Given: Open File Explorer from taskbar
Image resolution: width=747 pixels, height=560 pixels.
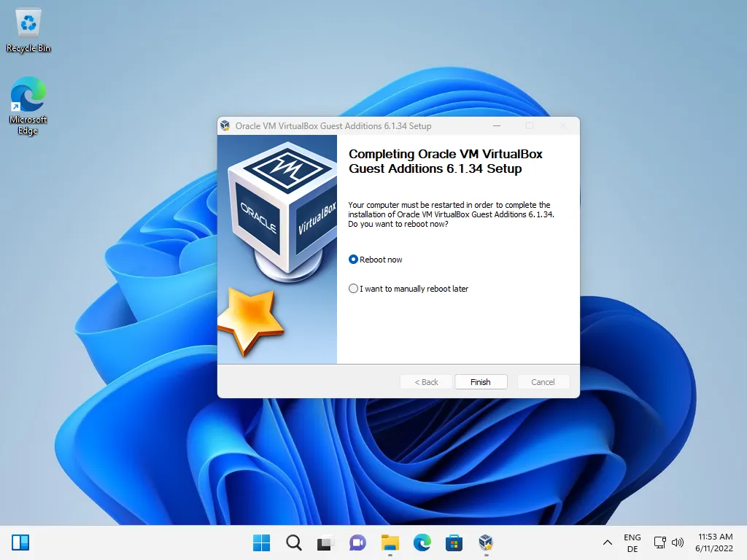Looking at the screenshot, I should click(x=390, y=542).
